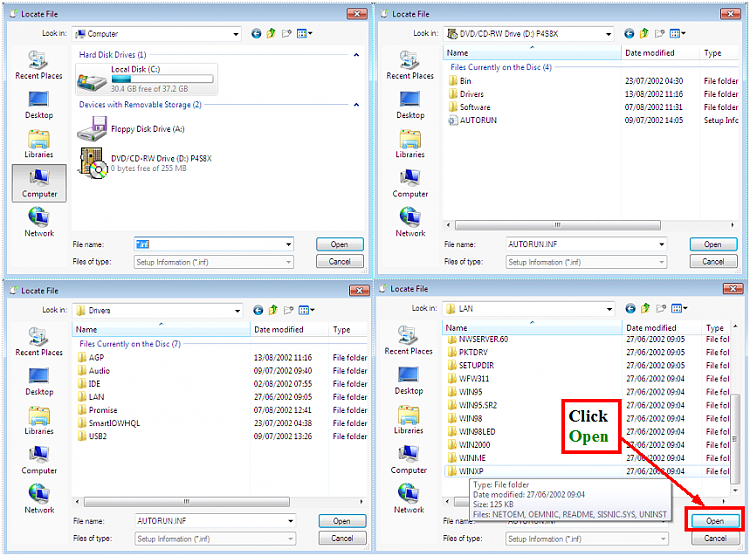Select Local Disk (C:) drive
750x556 pixels.
coord(146,79)
